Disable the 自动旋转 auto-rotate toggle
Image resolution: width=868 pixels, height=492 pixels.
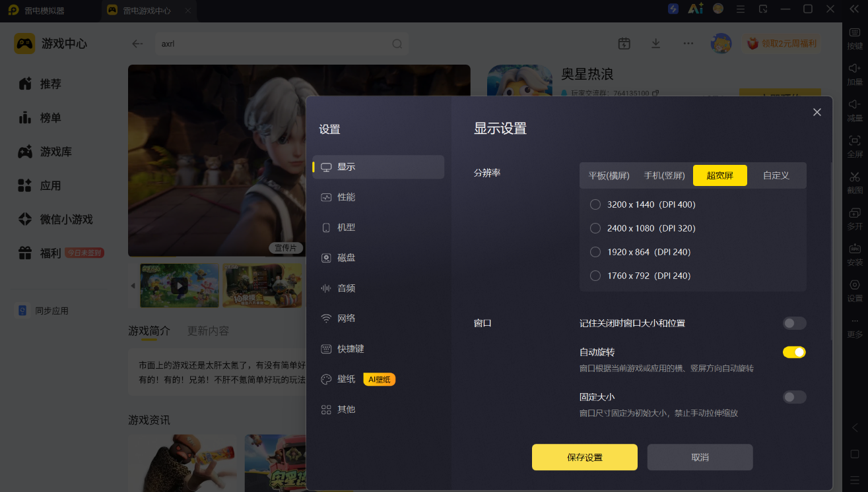click(794, 352)
